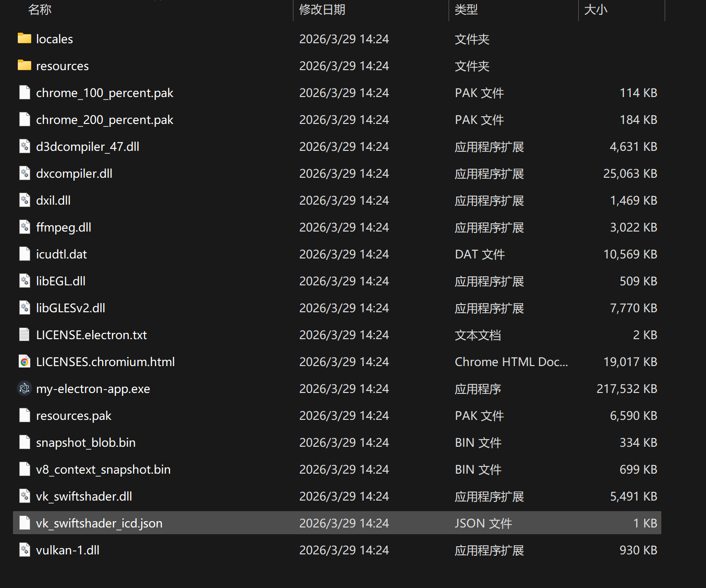Select the file name libEGL.dll
This screenshot has width=706, height=588.
(x=61, y=281)
